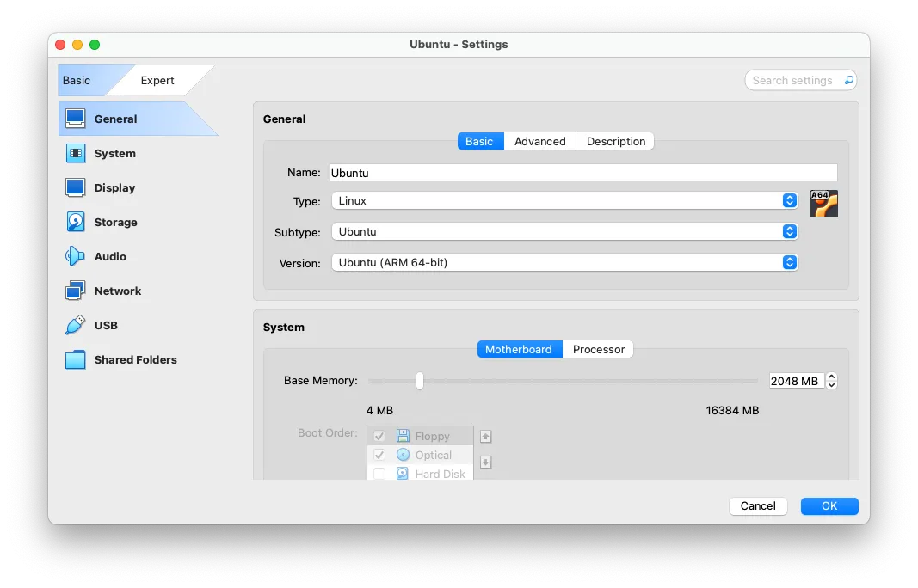Select the Display monitor icon in sidebar
The height and width of the screenshot is (588, 918).
coord(76,187)
